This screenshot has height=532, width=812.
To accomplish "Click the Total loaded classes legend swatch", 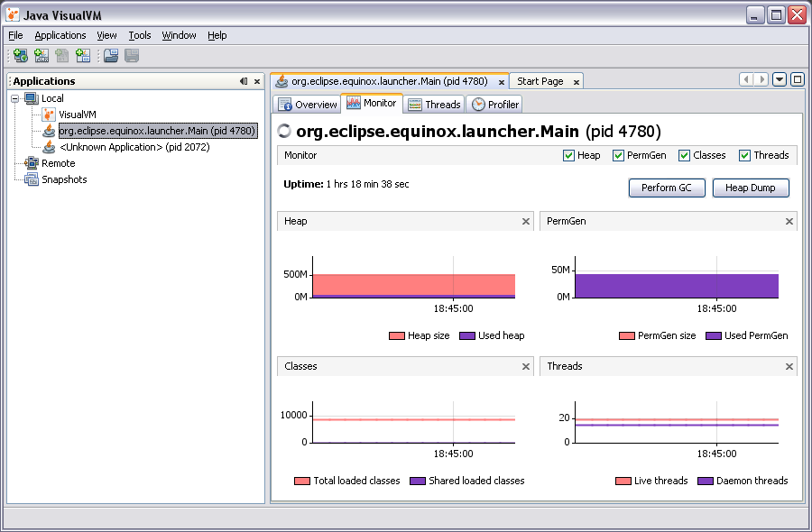I will tap(302, 481).
